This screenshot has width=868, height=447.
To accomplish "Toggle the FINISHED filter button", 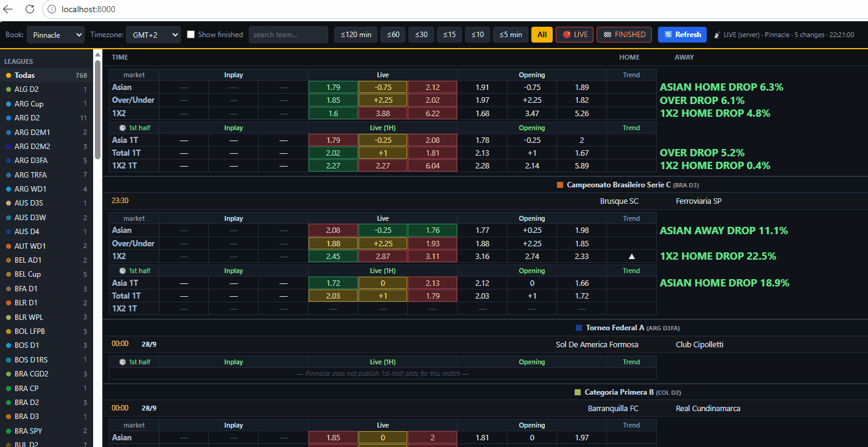I will pyautogui.click(x=624, y=35).
